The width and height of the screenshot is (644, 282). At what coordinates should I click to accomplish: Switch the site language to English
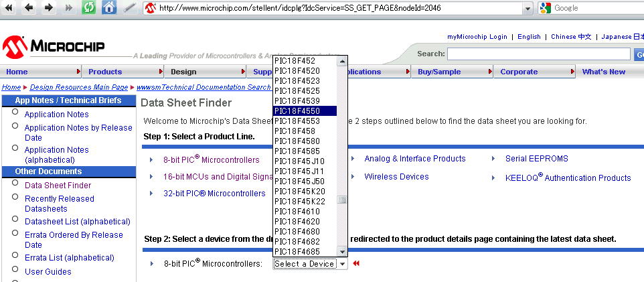coord(529,37)
